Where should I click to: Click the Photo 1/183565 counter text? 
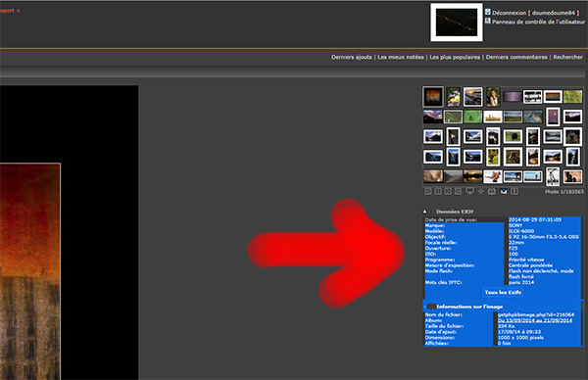click(x=564, y=192)
